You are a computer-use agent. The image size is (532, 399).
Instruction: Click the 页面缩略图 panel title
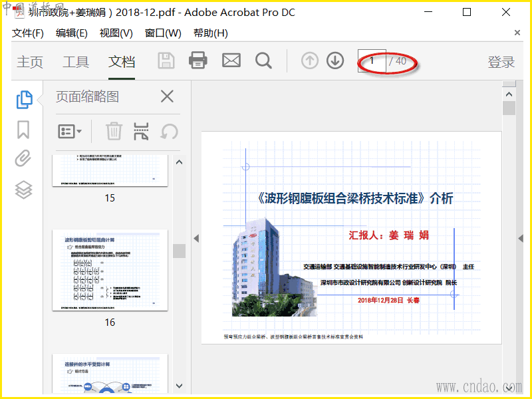[87, 96]
